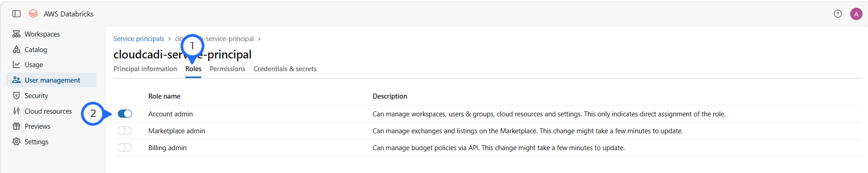Screen dimensions: 868x173
Task: Click Marketplace admin description text
Action: pyautogui.click(x=528, y=131)
